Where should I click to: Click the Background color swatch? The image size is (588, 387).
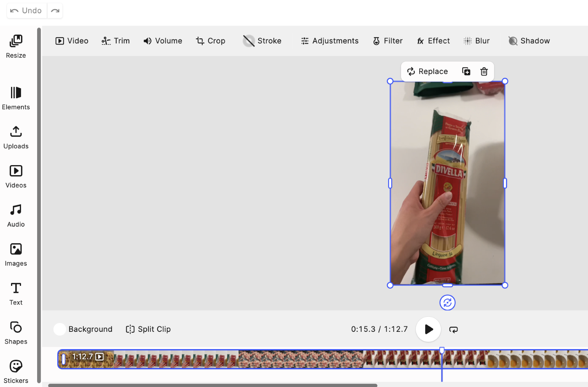click(x=60, y=329)
